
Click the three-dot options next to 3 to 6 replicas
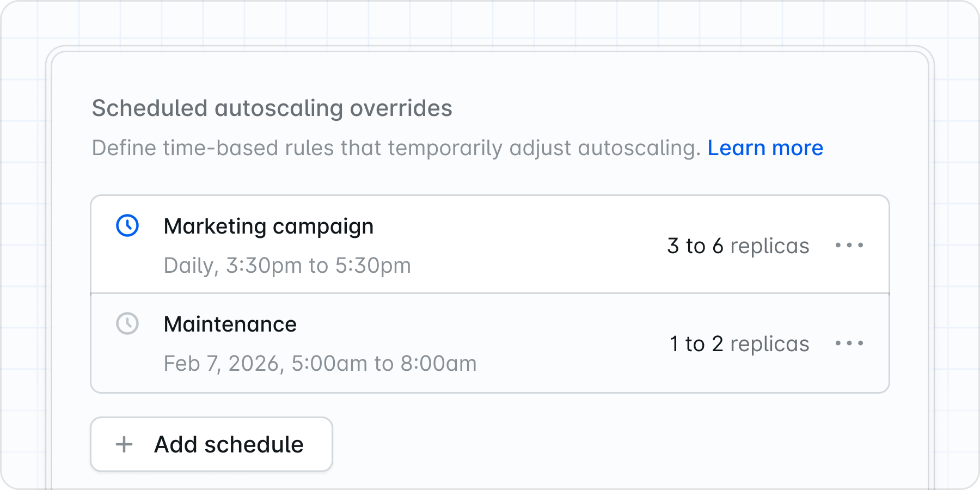pyautogui.click(x=849, y=246)
